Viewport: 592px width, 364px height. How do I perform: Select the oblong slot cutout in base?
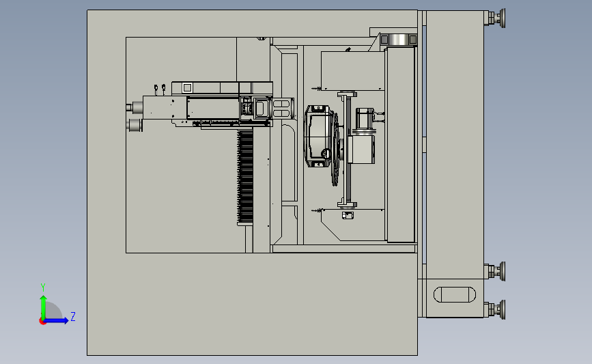tap(455, 294)
